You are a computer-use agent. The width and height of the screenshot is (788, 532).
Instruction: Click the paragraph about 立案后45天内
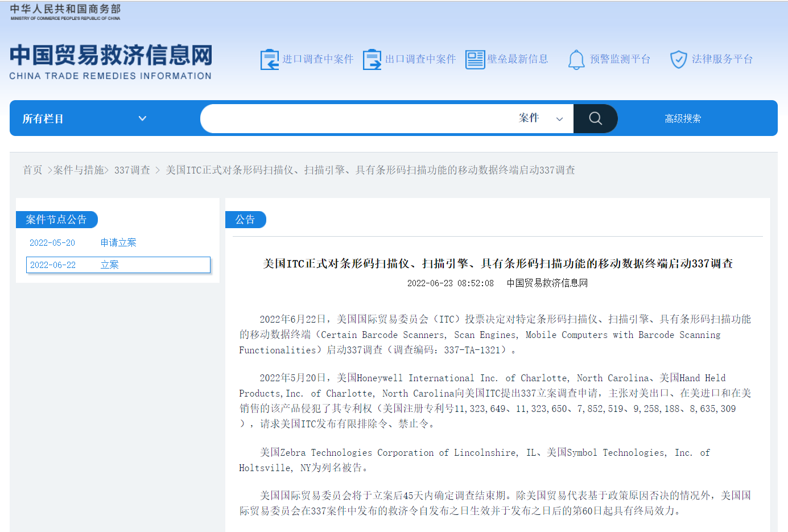pyautogui.click(x=495, y=503)
